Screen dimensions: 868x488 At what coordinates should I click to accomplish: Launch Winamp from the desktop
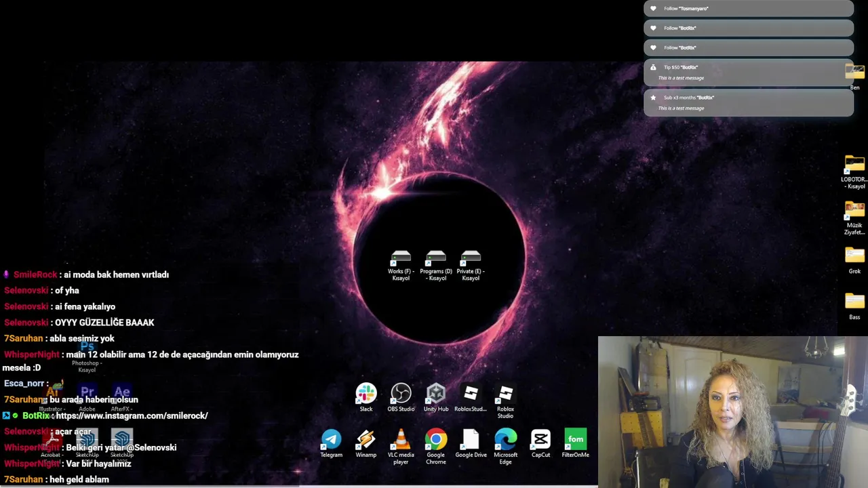coord(366,444)
